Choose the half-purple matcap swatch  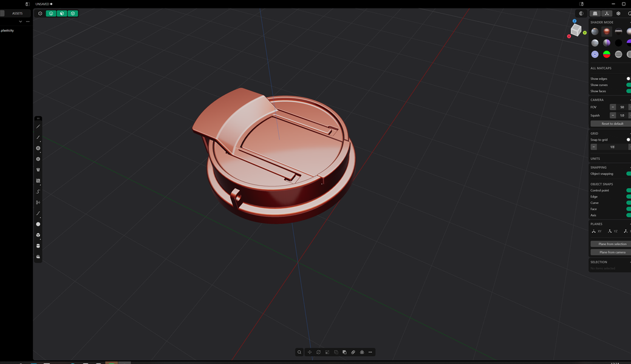(607, 43)
